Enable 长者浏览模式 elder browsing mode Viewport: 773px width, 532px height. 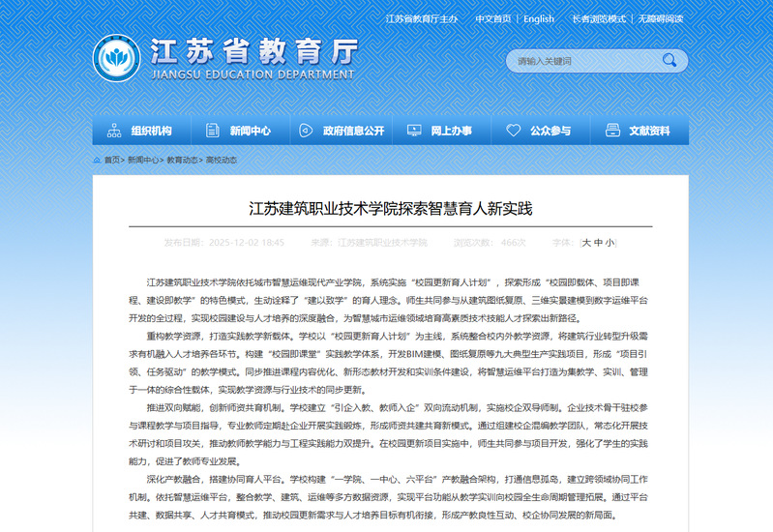pos(599,18)
